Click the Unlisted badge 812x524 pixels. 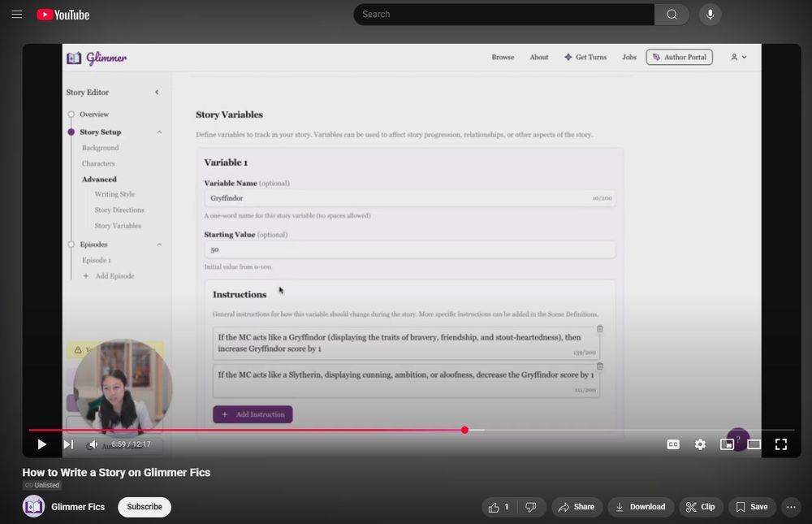(x=42, y=485)
